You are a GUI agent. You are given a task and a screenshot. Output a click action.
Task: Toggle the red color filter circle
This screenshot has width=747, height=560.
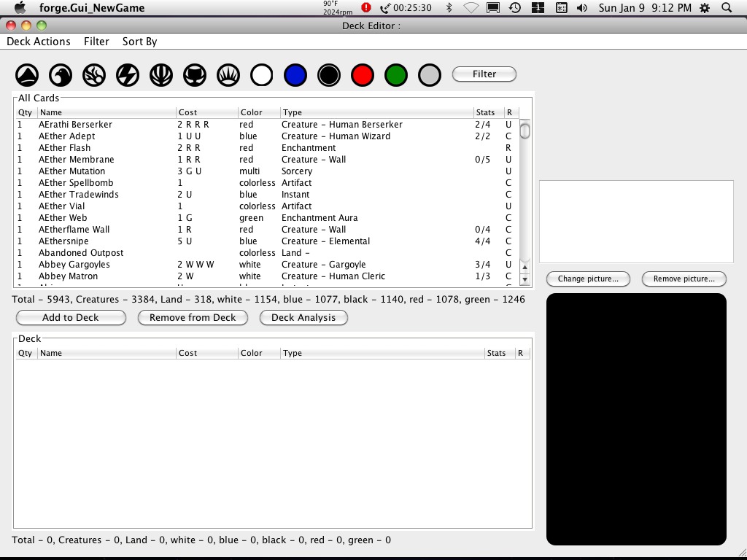(x=363, y=74)
